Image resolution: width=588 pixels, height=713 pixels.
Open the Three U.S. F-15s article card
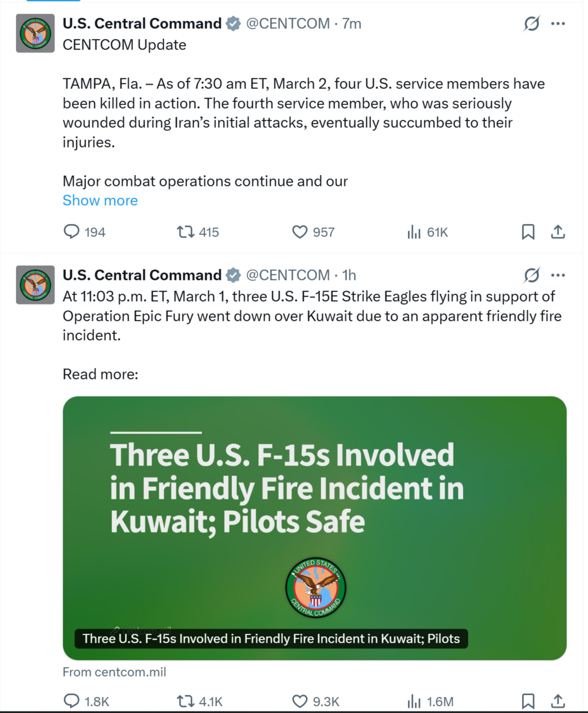click(x=314, y=528)
